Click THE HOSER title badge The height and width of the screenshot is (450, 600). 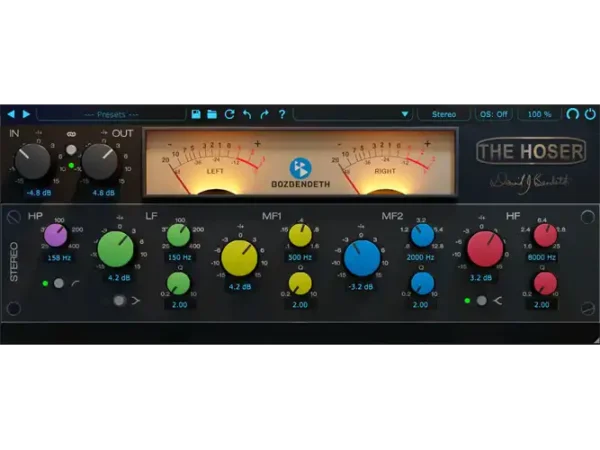(x=531, y=151)
